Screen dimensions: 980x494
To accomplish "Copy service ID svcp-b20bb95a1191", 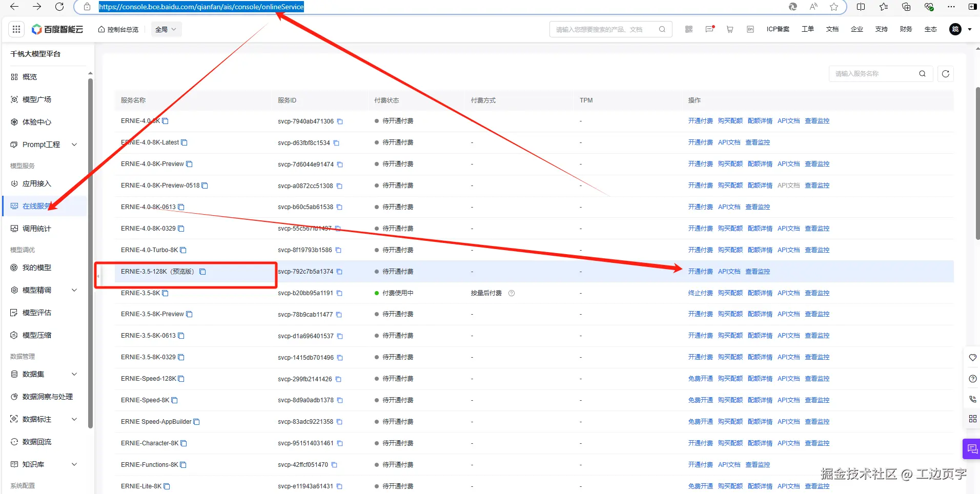I will pyautogui.click(x=339, y=293).
